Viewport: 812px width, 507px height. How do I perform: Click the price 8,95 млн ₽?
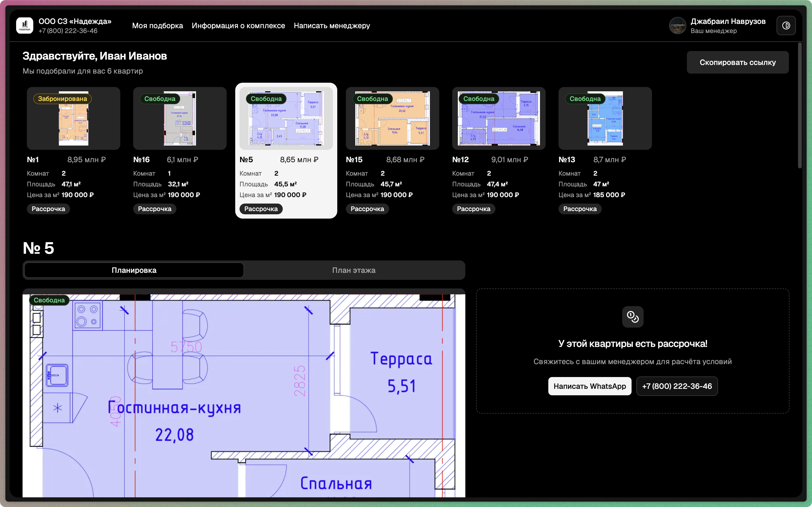[86, 160]
